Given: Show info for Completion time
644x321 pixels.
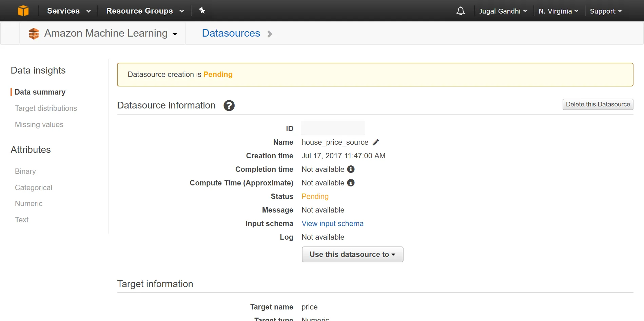Looking at the screenshot, I should pyautogui.click(x=351, y=169).
